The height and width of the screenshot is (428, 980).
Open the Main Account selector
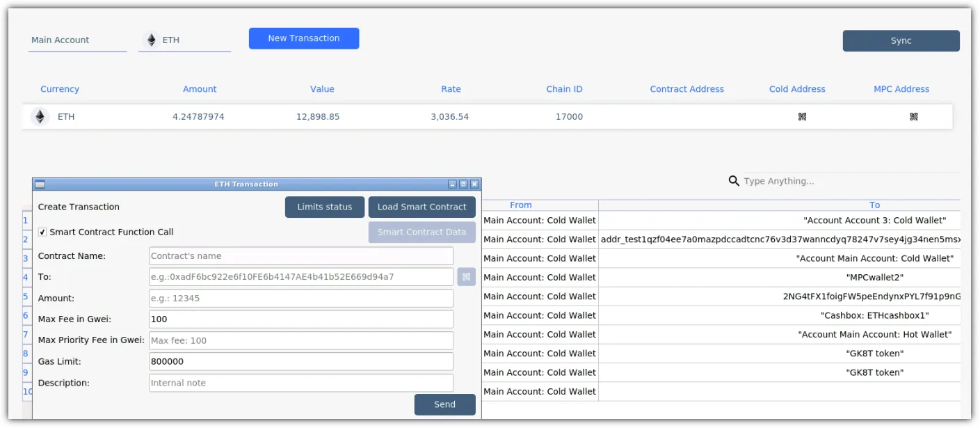(x=77, y=40)
